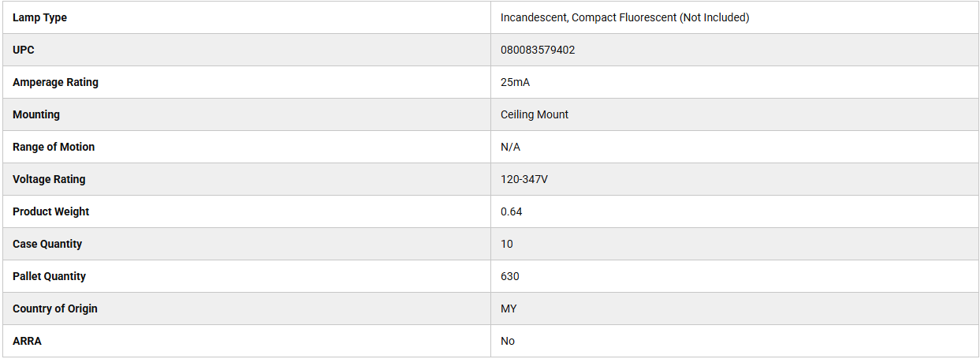Click the N/A range of motion value
Image resolution: width=980 pixels, height=359 pixels.
(510, 147)
